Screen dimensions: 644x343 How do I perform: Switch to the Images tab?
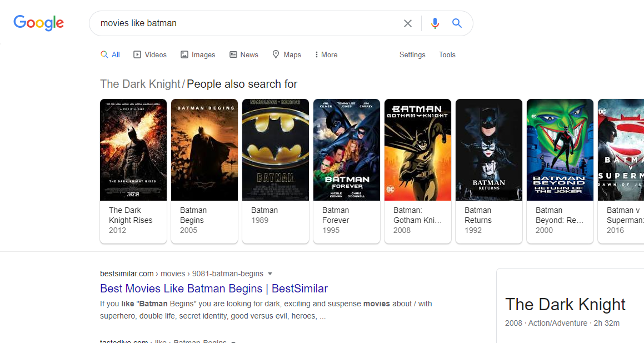[198, 54]
